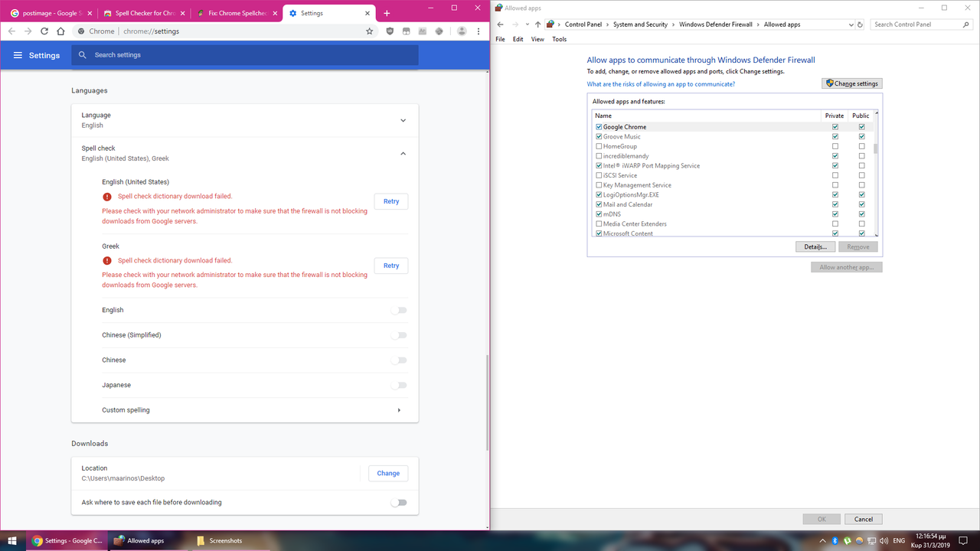Screen dimensions: 980x551
Task: Open Bluetooth tray icon
Action: (835, 541)
